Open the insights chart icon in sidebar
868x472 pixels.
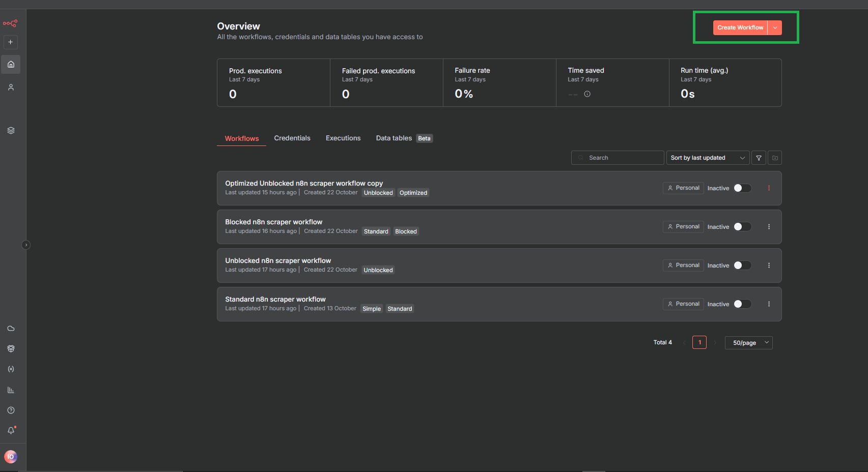(11, 390)
